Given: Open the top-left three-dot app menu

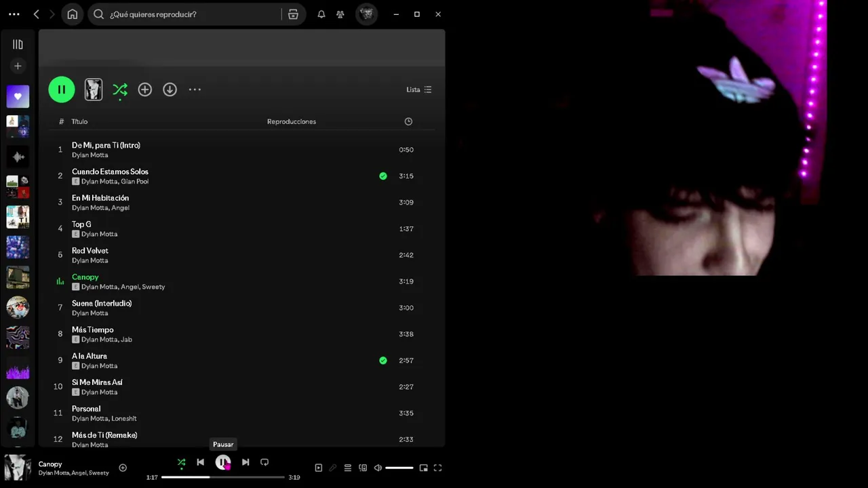Looking at the screenshot, I should 14,14.
